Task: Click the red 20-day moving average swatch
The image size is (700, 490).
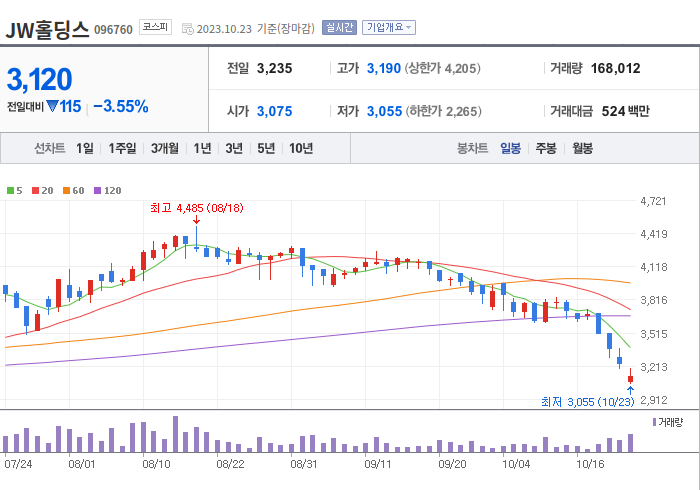Action: (35, 191)
